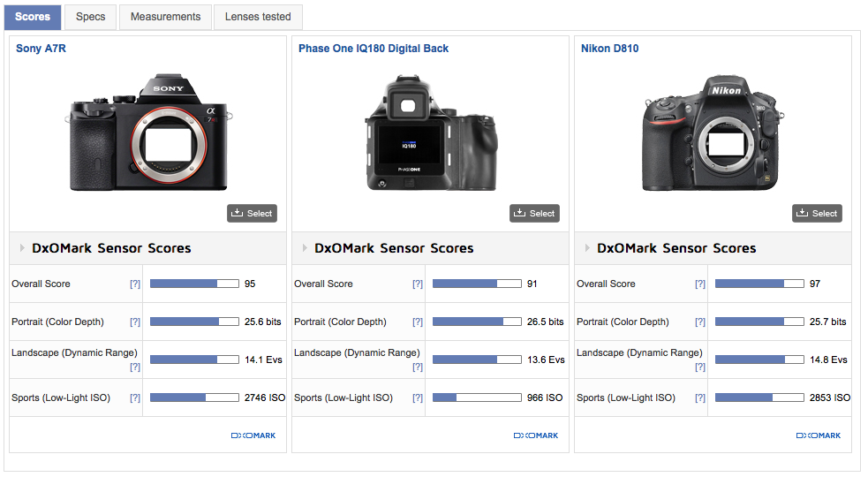Screen dimensions: 868x477
Task: Show help for Sony A7R Overall Score
Action: (135, 284)
